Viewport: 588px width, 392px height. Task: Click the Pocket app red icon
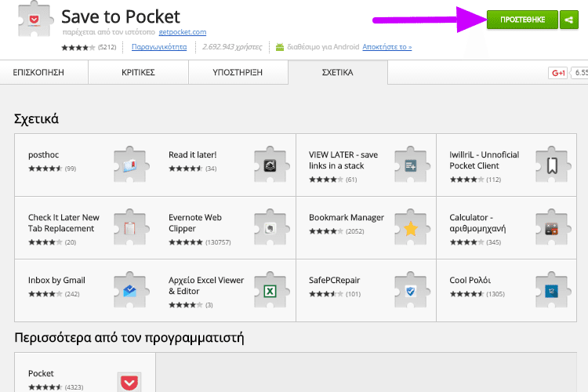[x=129, y=383]
